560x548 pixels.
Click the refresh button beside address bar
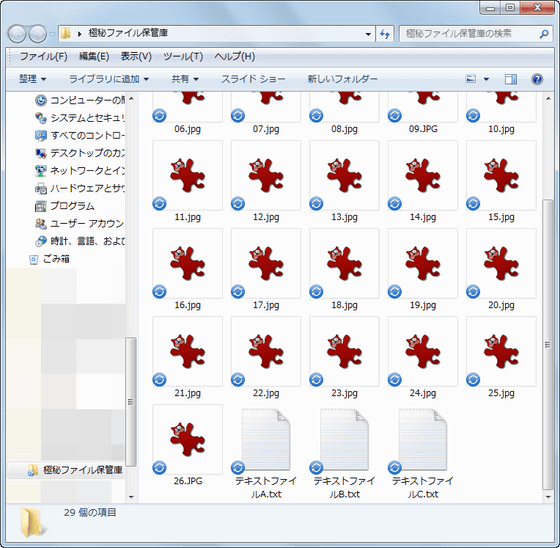click(x=384, y=34)
